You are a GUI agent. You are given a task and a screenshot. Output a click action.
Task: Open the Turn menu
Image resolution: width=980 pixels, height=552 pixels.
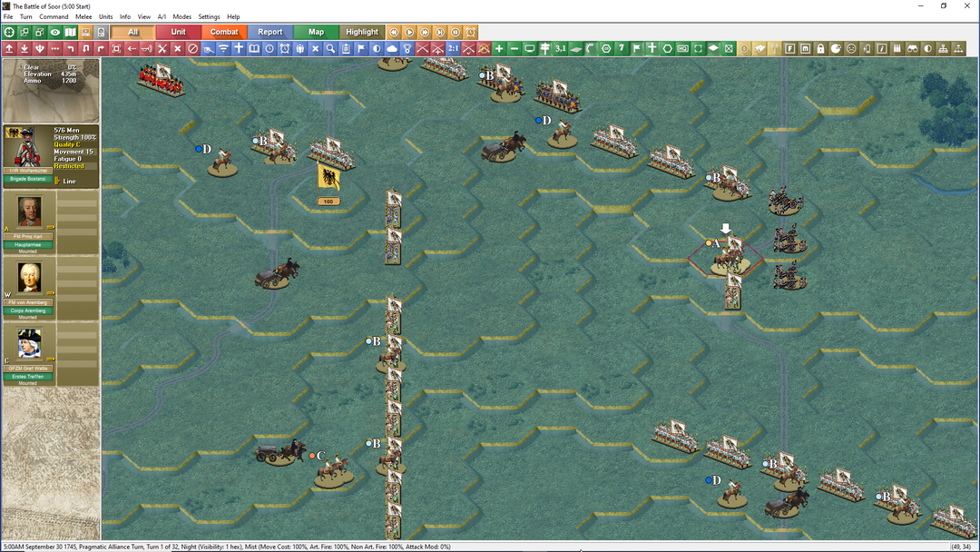(25, 17)
